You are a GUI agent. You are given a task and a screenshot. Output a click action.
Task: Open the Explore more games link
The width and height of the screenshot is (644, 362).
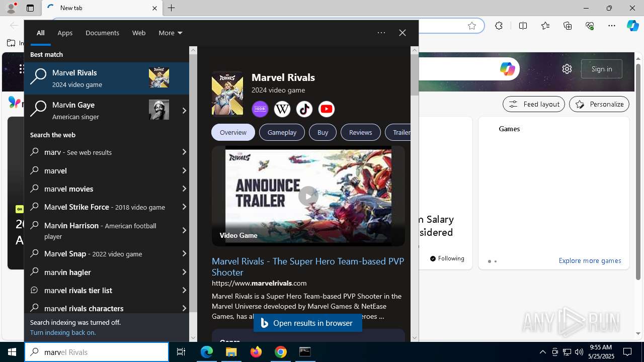[590, 260]
